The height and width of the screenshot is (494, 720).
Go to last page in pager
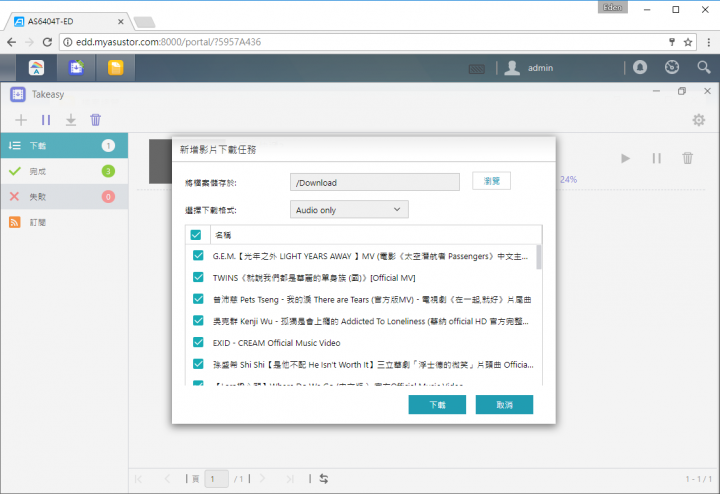(x=290, y=479)
